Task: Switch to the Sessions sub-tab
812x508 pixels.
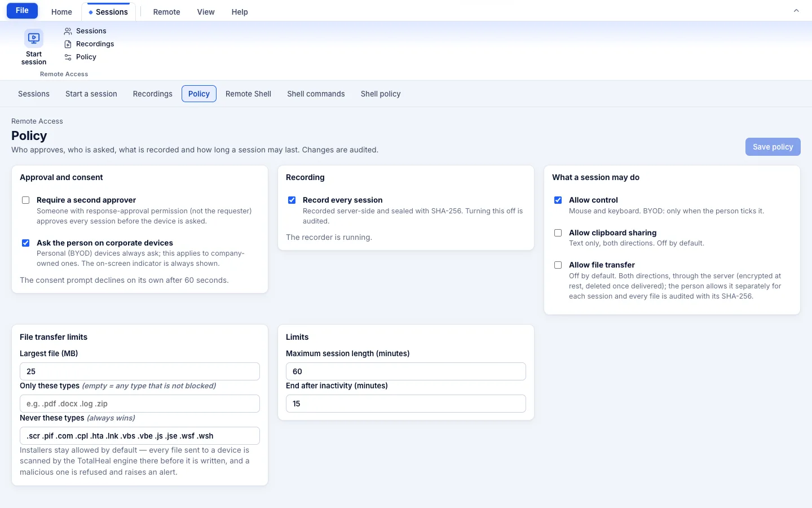Action: click(x=34, y=94)
